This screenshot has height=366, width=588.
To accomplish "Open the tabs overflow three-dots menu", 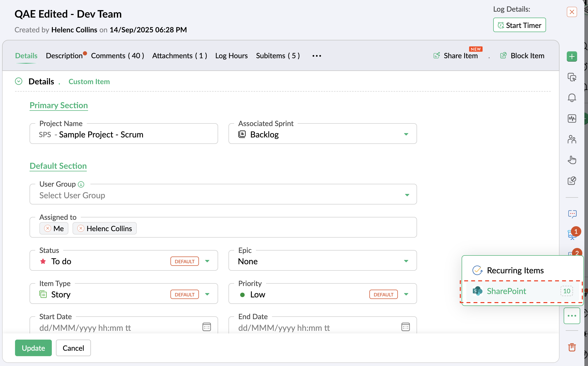I will (317, 56).
